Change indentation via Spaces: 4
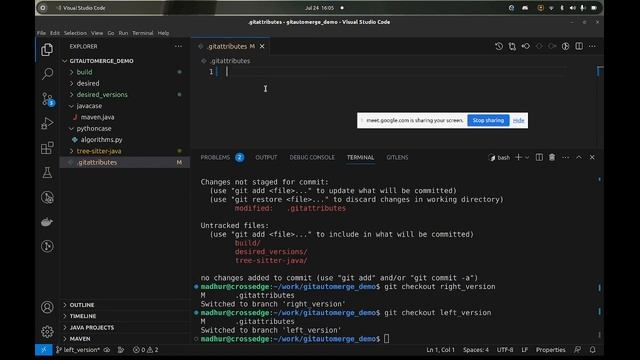Viewport: 640px width, 360px height. (x=476, y=350)
